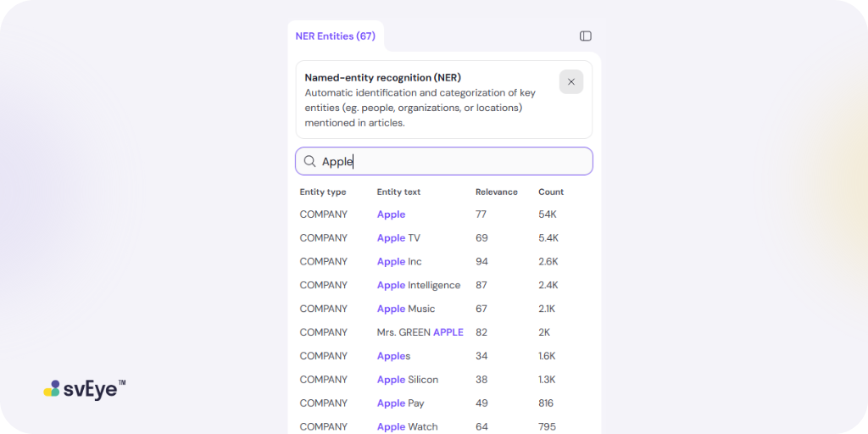
Task: Click the Apple search input field
Action: [444, 161]
